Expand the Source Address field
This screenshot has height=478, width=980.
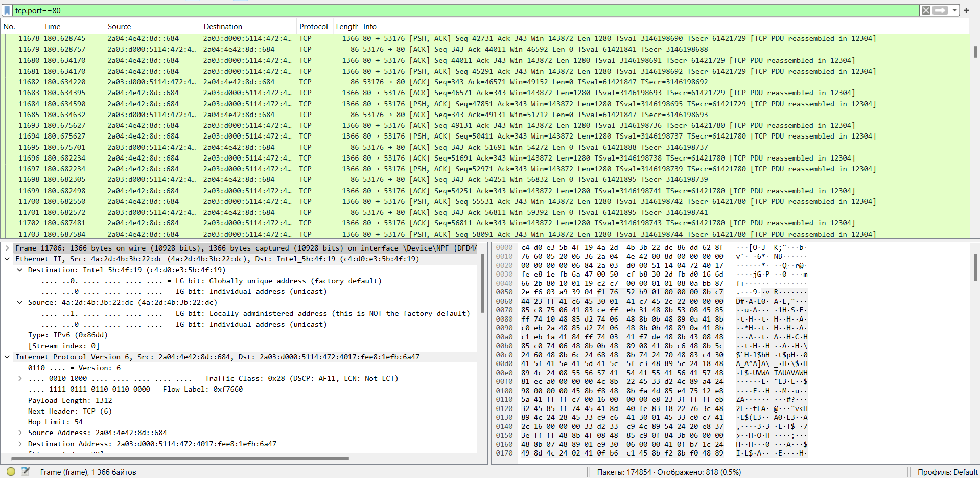point(20,433)
